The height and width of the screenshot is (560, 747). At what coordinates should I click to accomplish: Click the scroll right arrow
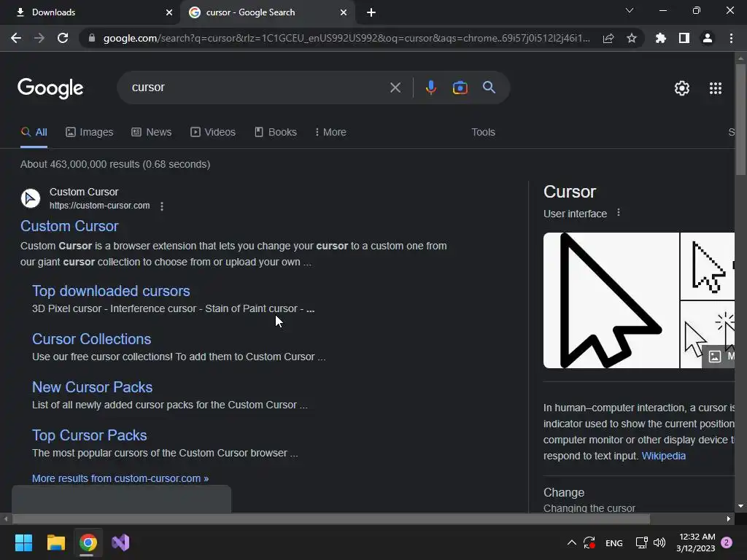(x=729, y=519)
